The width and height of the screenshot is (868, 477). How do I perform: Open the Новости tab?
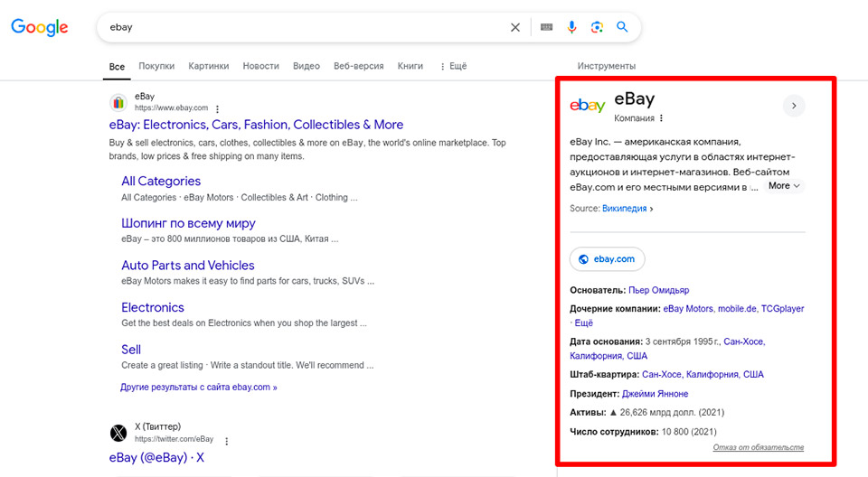(260, 66)
